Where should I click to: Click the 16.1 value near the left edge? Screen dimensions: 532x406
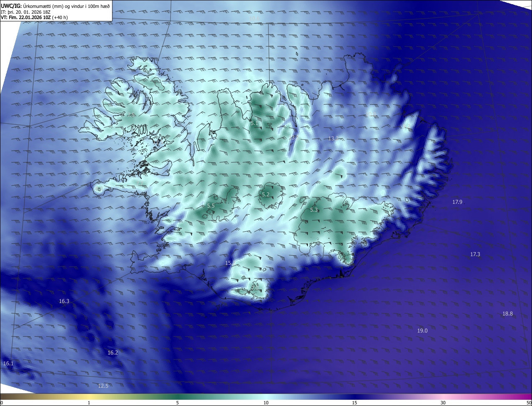pyautogui.click(x=8, y=363)
